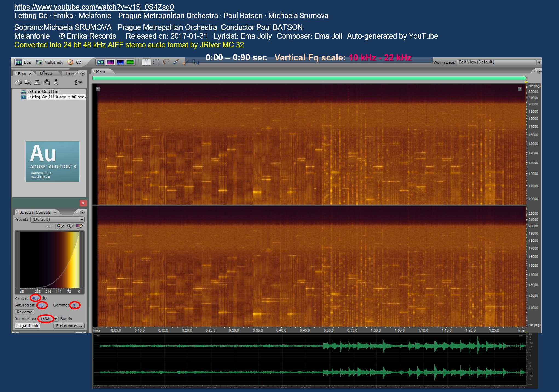The image size is (559, 392).
Task: Open Main panel options menu arrow
Action: coord(539,71)
